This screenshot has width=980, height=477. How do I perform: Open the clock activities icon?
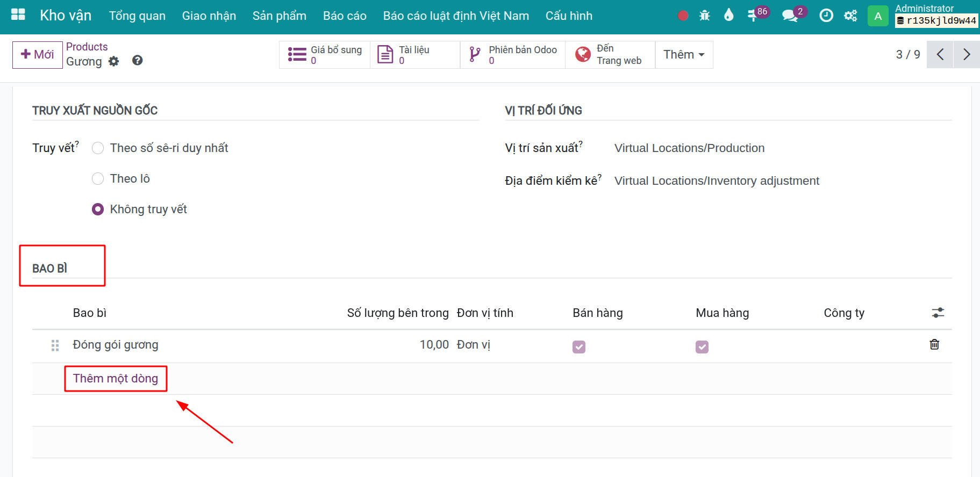[826, 16]
